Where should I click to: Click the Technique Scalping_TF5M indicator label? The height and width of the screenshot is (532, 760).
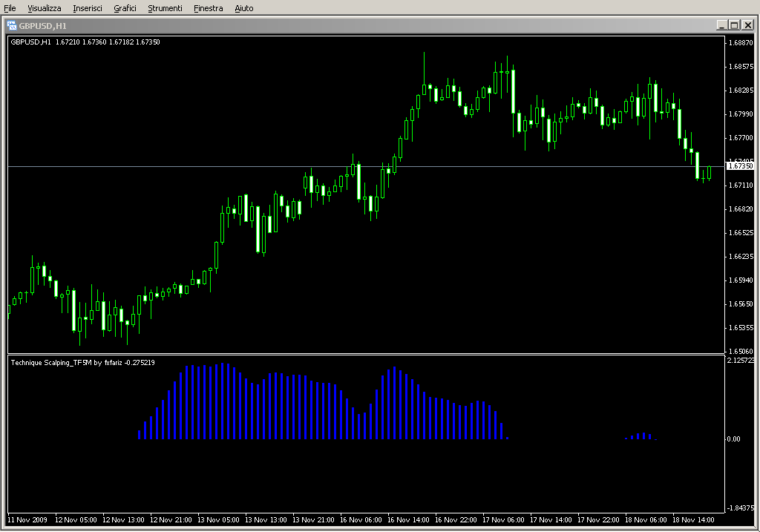pos(82,362)
